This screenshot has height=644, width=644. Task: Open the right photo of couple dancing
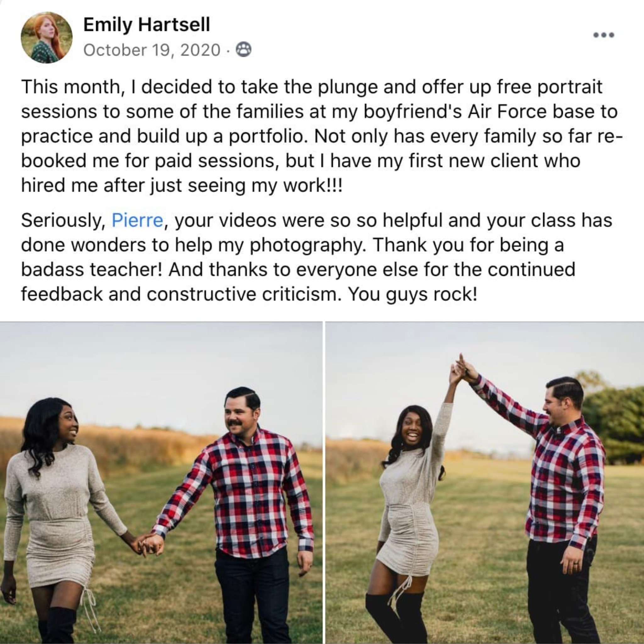coord(485,483)
